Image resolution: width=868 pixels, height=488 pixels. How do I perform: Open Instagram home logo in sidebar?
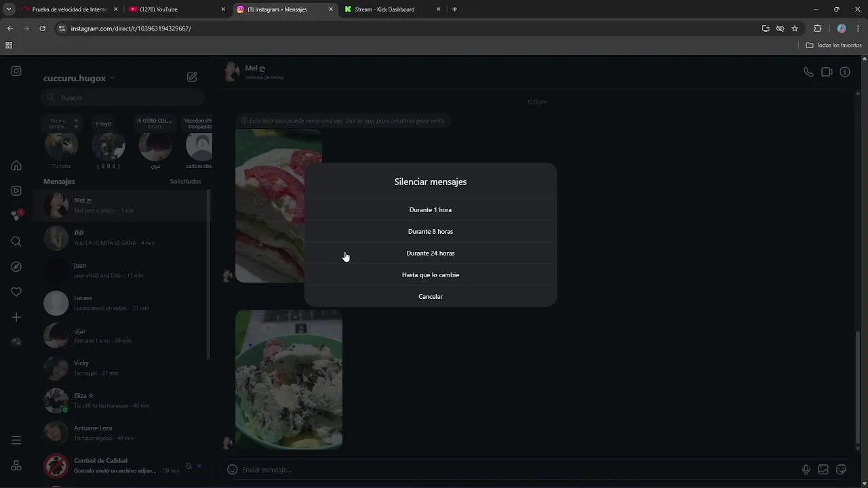pyautogui.click(x=16, y=71)
